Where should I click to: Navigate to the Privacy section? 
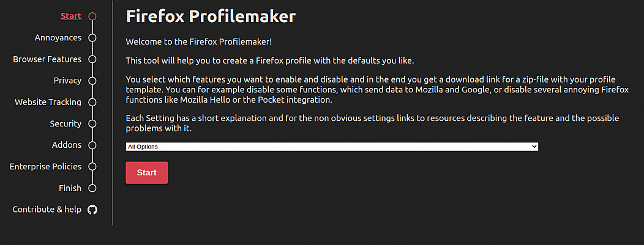point(67,81)
